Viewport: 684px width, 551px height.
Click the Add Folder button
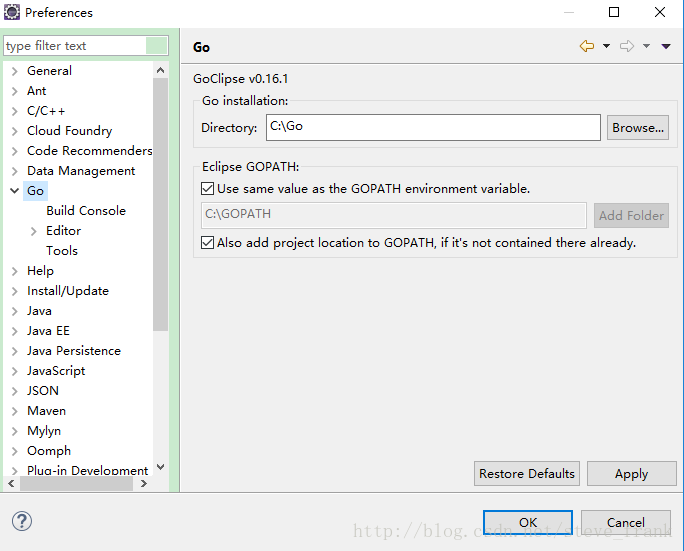tap(631, 216)
